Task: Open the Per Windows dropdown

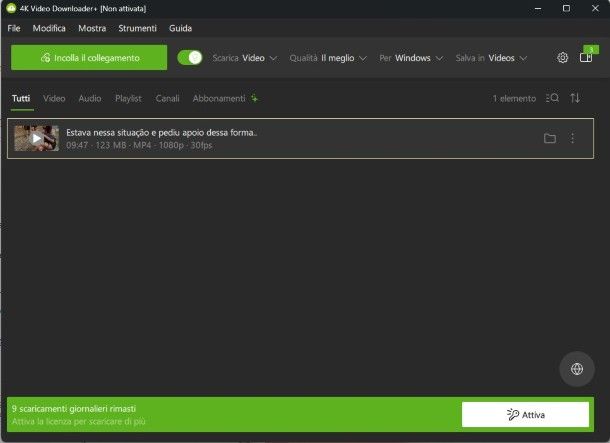Action: pos(411,58)
